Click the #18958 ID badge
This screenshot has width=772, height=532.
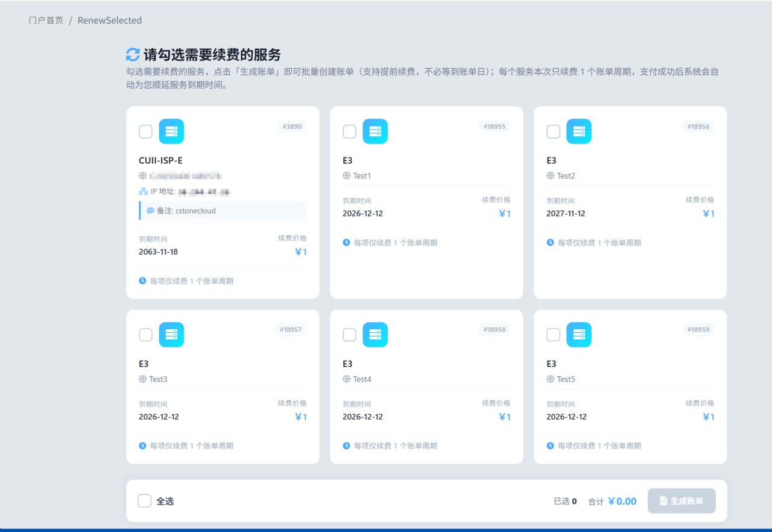(x=495, y=330)
